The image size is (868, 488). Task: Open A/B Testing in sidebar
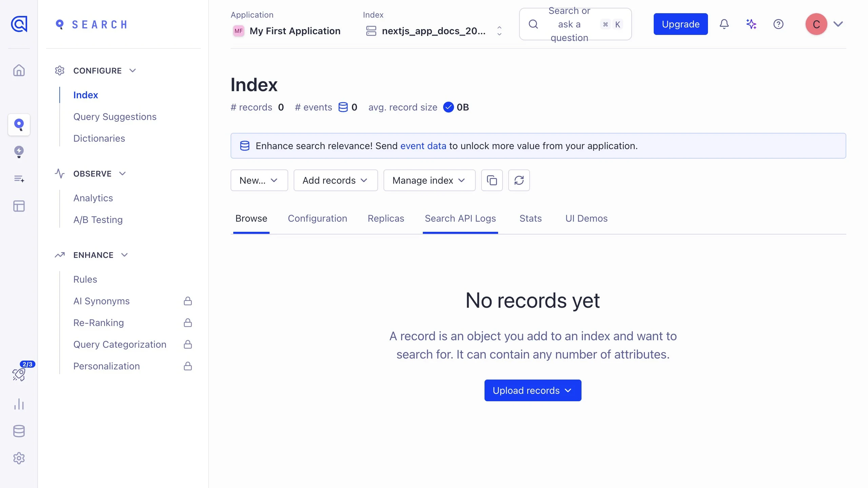[98, 220]
